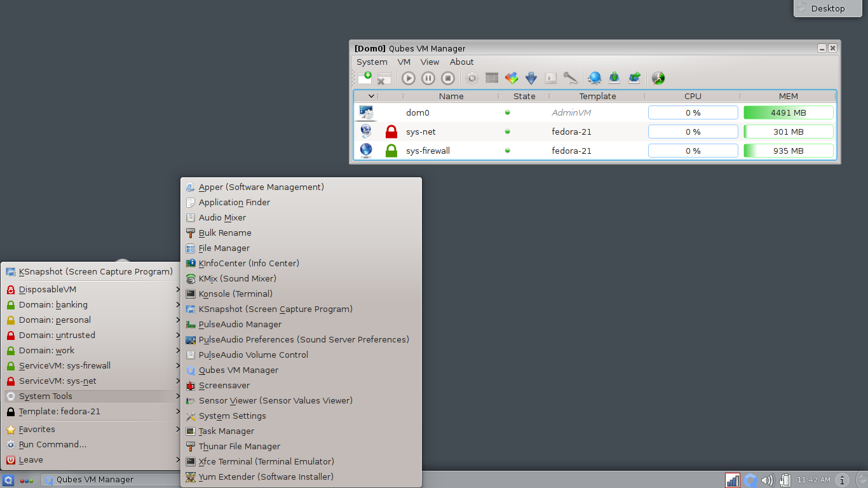Open firewall rules brick wall icon

(x=492, y=78)
